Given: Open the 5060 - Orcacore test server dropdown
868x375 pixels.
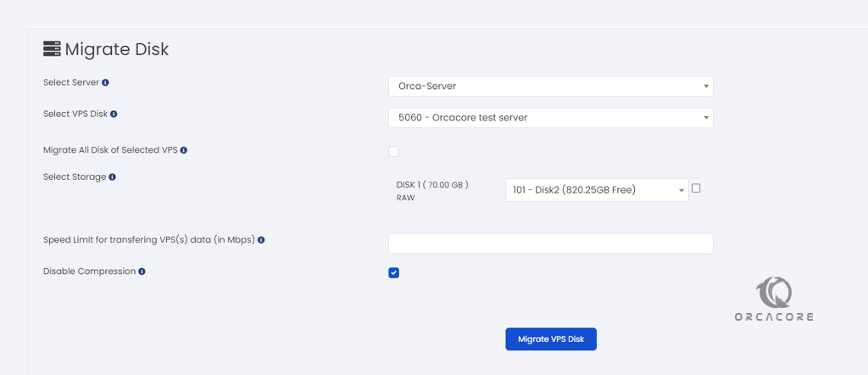Looking at the screenshot, I should point(551,118).
